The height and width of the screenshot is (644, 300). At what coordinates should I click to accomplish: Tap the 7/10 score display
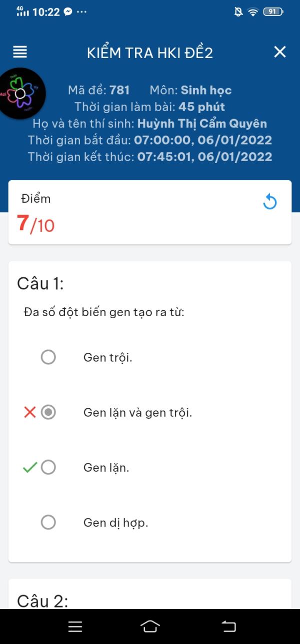[x=35, y=224]
